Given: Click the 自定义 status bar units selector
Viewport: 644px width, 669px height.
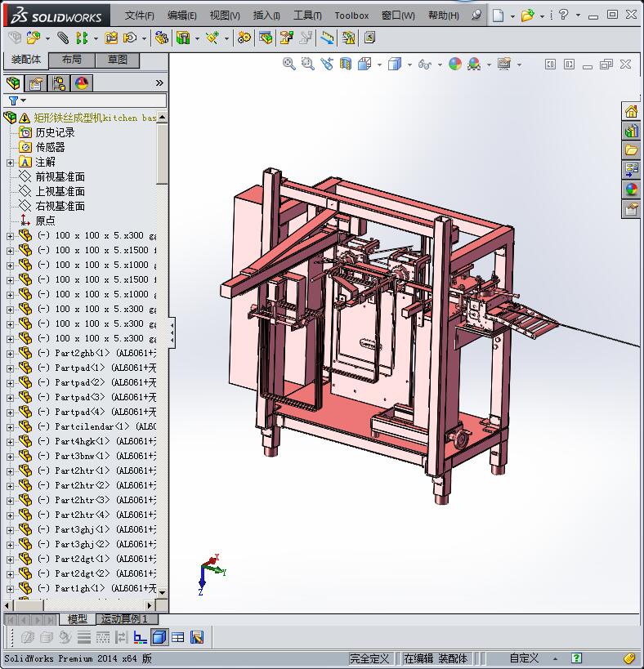Looking at the screenshot, I should [524, 658].
